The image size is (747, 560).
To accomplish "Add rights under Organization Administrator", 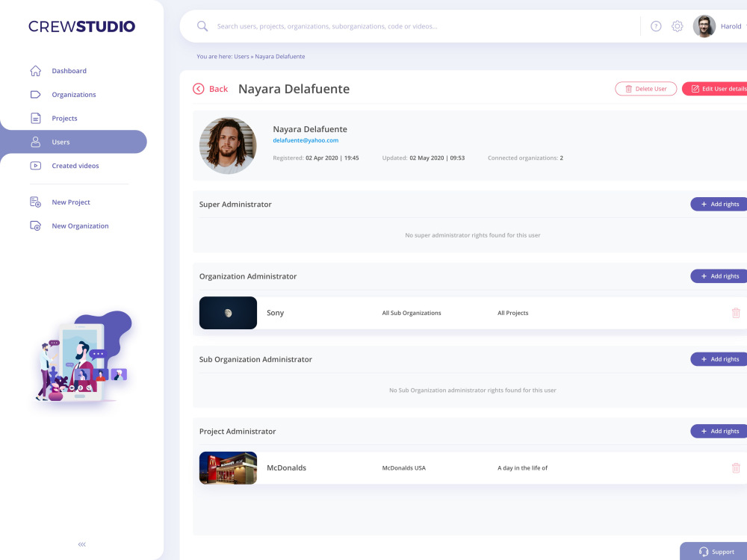I will (719, 276).
